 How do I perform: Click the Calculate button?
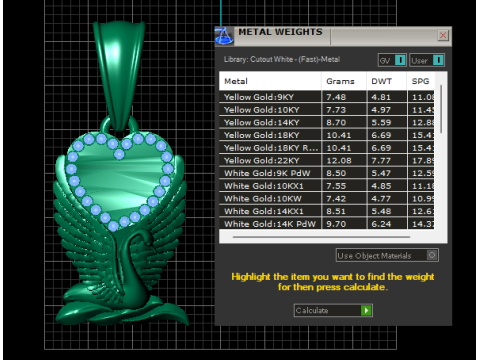point(333,310)
